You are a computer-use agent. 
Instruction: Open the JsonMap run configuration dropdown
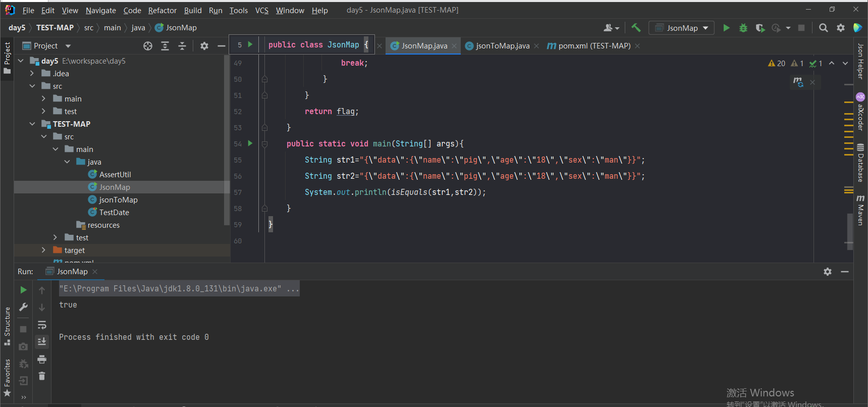(681, 28)
